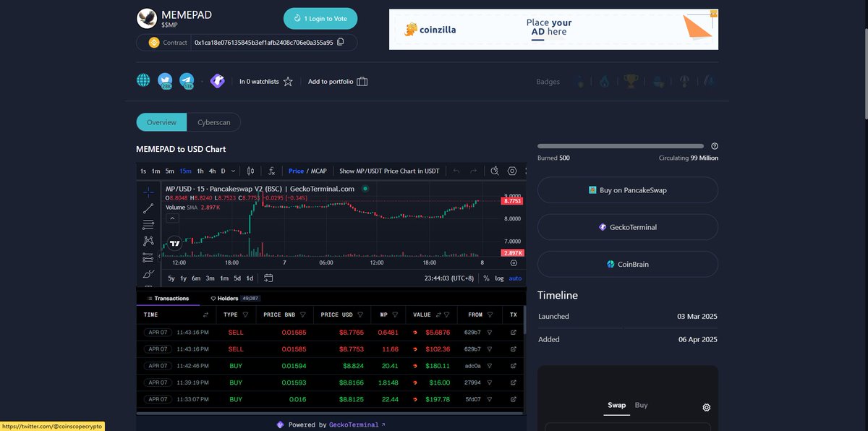Filter by wallet adc0a

click(x=490, y=366)
